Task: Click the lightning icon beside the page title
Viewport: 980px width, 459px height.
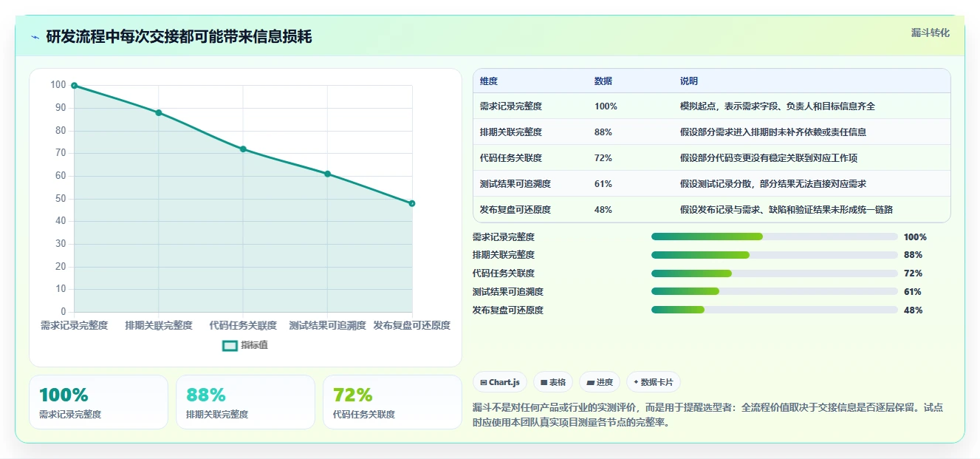Action: [x=35, y=37]
